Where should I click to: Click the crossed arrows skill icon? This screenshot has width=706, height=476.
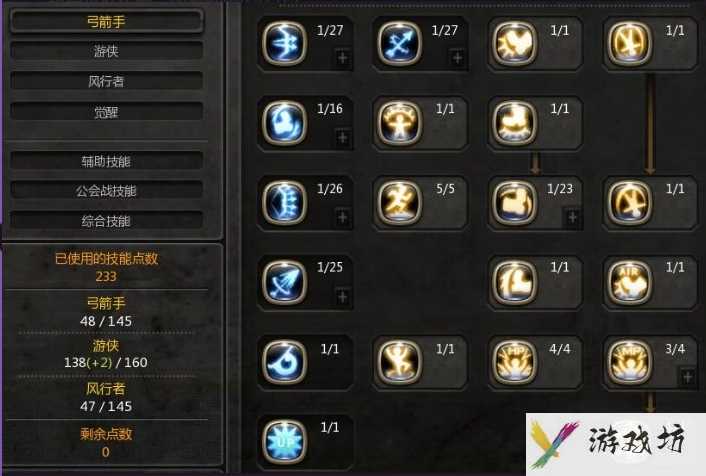[x=400, y=44]
